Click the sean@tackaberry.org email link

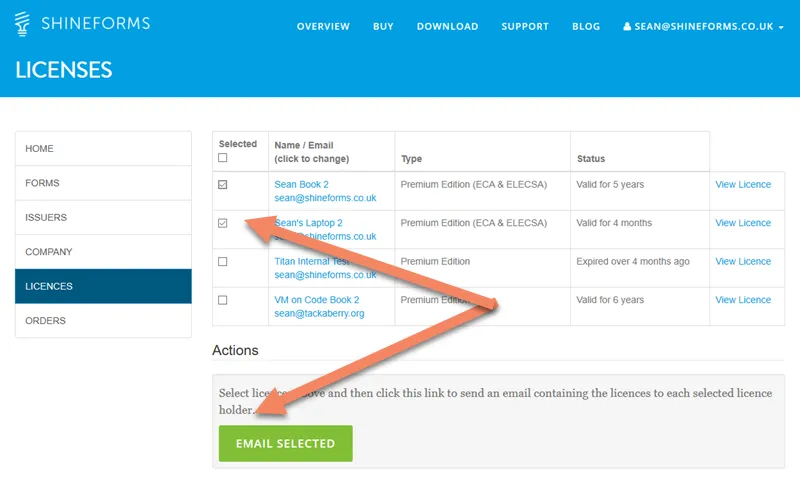click(x=319, y=313)
